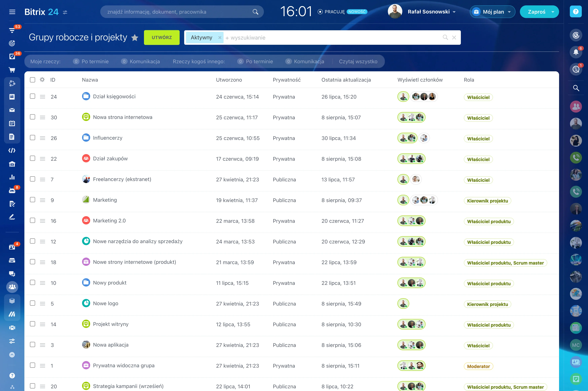Open the shopping cart sidebar icon
Screen dimensions: 588x391
(12, 70)
